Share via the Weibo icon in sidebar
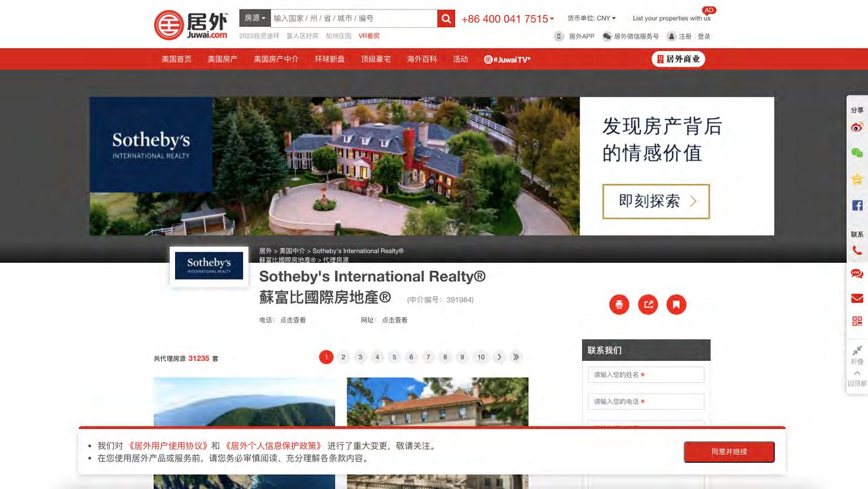 coord(857,128)
